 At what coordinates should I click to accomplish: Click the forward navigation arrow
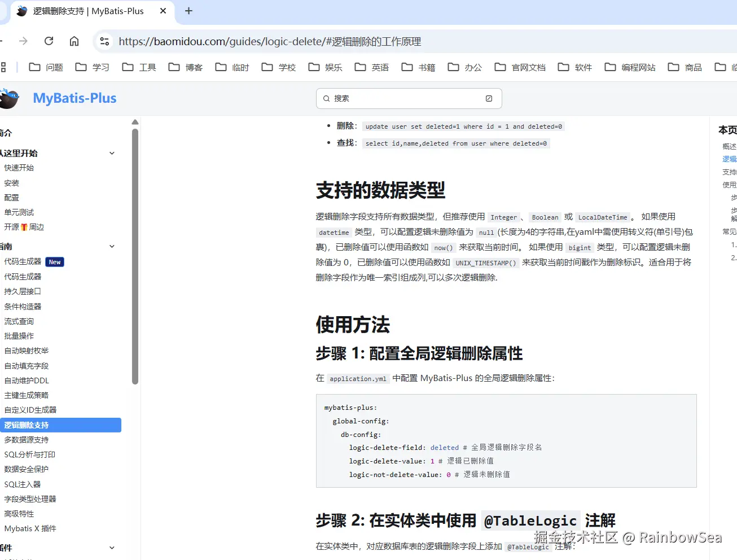(x=23, y=41)
